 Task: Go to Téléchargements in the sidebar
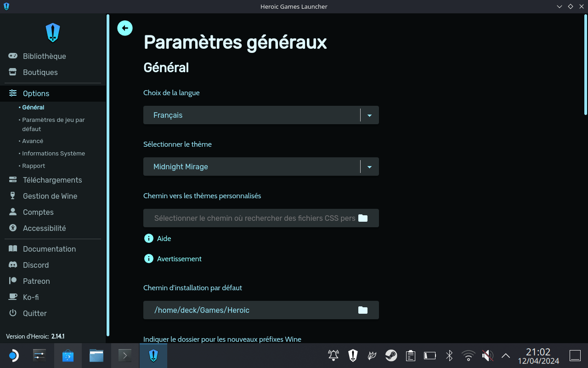(x=53, y=180)
